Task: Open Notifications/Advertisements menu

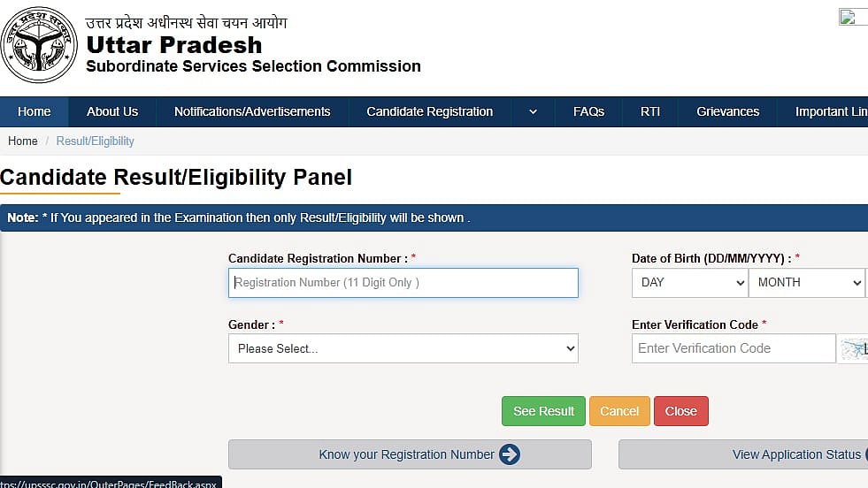Action: 252,111
